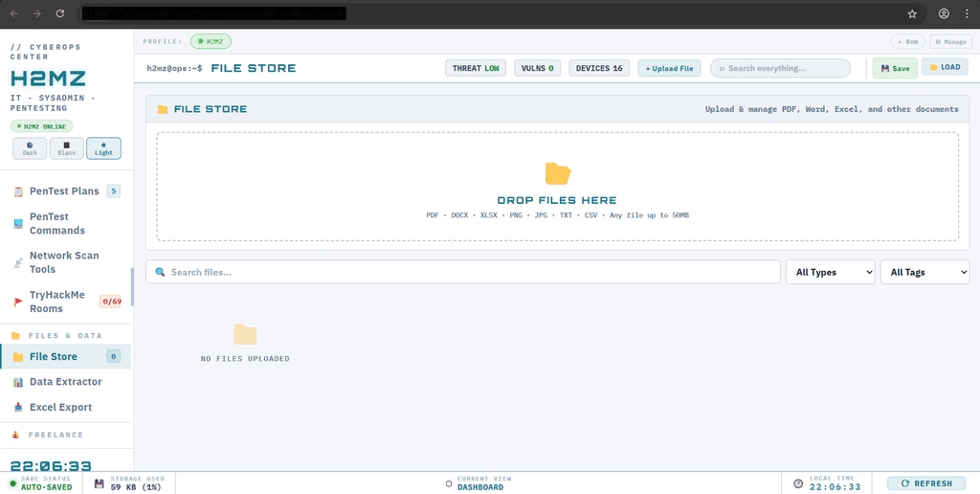This screenshot has height=494, width=980.
Task: Click the FREELANCE section header
Action: [x=56, y=435]
